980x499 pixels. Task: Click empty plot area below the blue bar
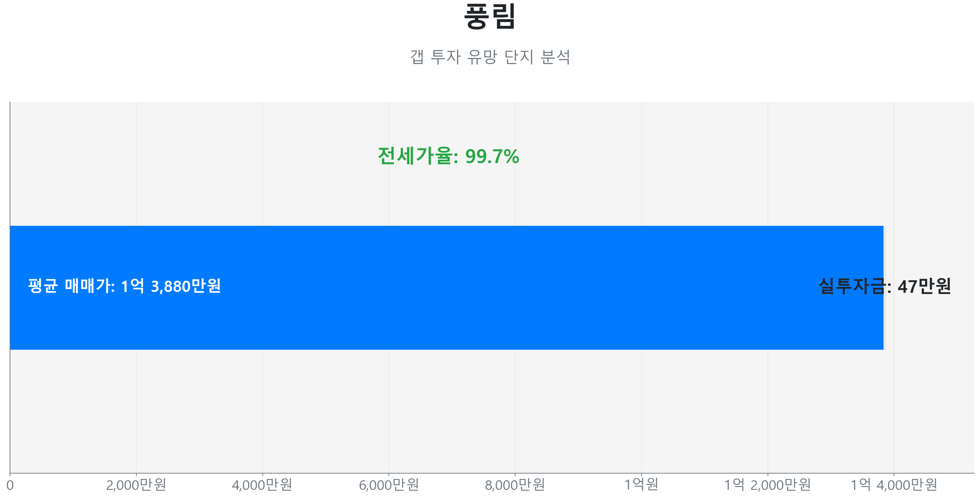499,412
